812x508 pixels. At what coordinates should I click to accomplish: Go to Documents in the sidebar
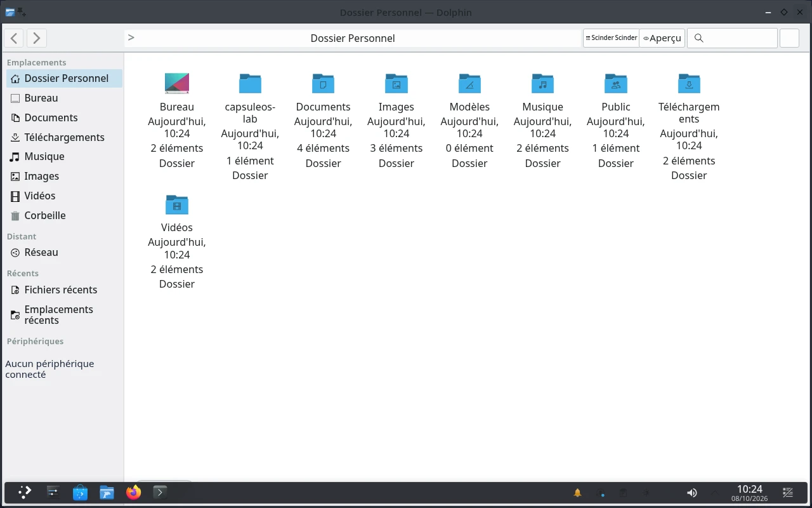pyautogui.click(x=64, y=117)
